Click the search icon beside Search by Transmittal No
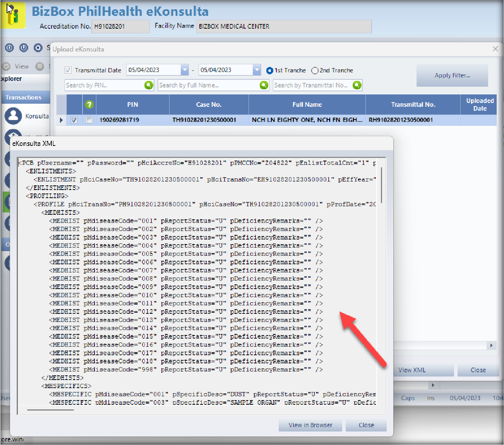504x445 pixels. pos(357,85)
